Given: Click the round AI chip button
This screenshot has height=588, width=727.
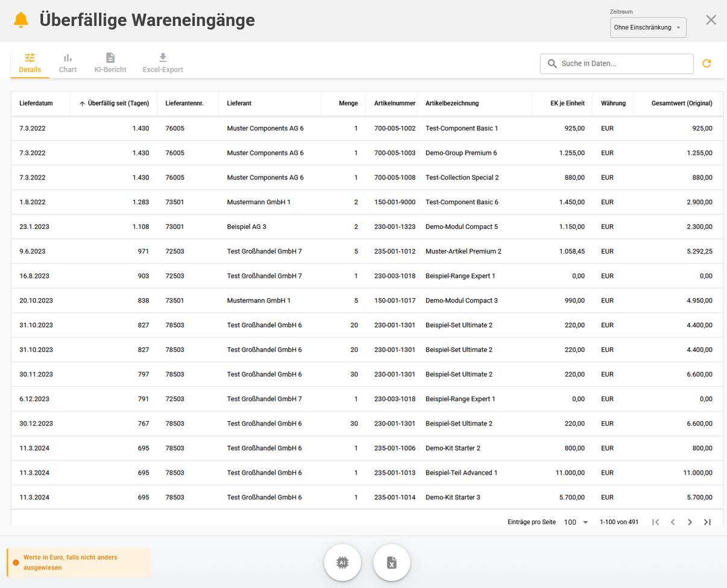Looking at the screenshot, I should click(x=342, y=563).
